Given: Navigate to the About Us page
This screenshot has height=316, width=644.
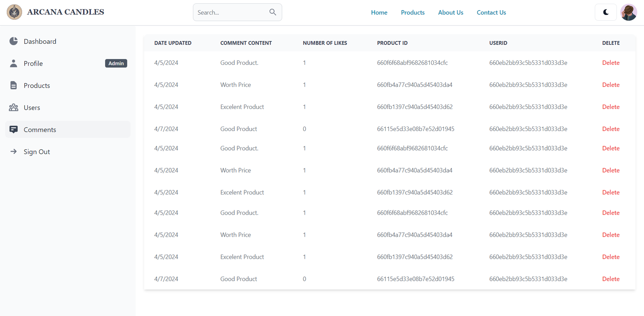Looking at the screenshot, I should [x=450, y=13].
